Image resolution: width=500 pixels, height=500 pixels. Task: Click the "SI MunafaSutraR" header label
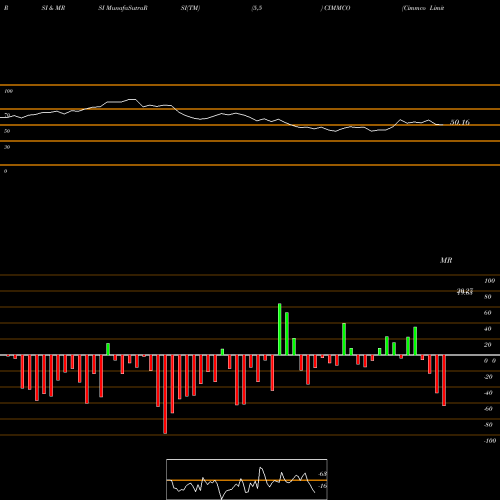point(123,8)
